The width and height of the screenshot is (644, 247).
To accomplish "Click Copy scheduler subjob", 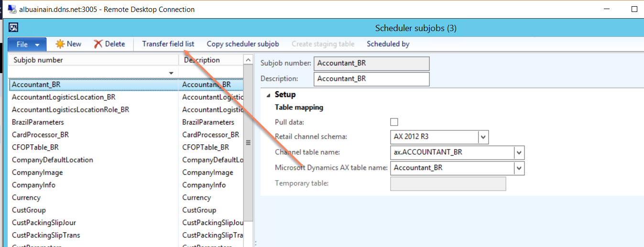I will [243, 44].
